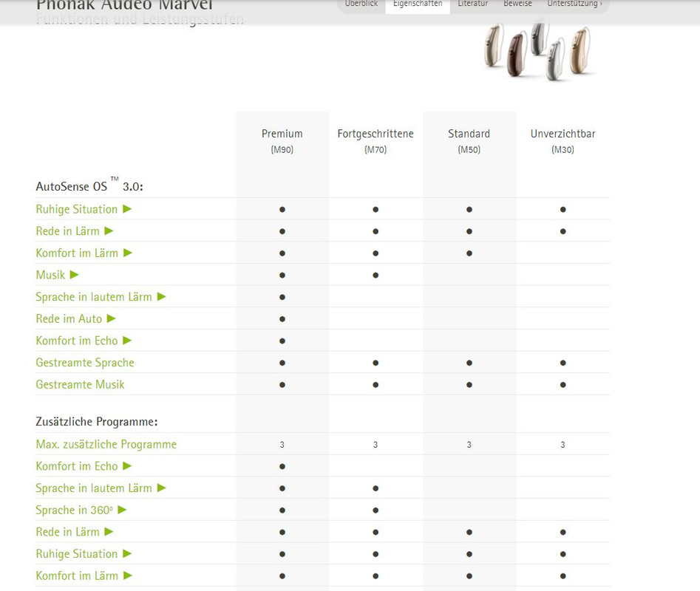This screenshot has width=700, height=591.
Task: Expand arrow beside Komfort im Lärm under AutoSense OS
Action: 128,253
